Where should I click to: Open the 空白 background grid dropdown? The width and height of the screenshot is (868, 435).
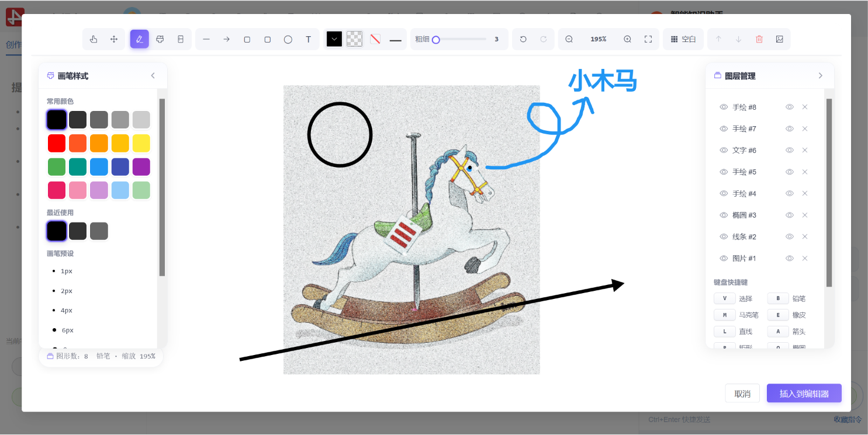(x=683, y=39)
